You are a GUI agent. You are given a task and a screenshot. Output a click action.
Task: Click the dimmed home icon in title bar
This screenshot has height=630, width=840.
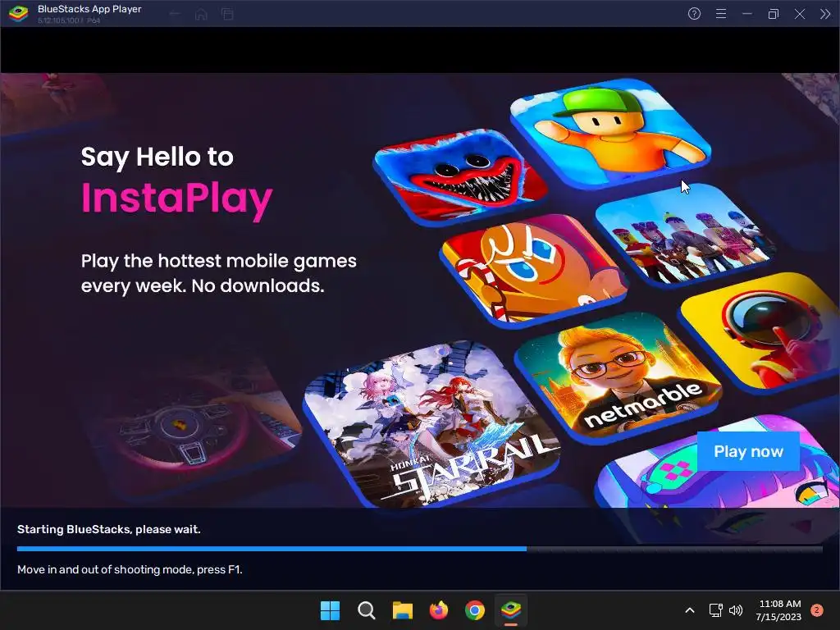point(201,15)
